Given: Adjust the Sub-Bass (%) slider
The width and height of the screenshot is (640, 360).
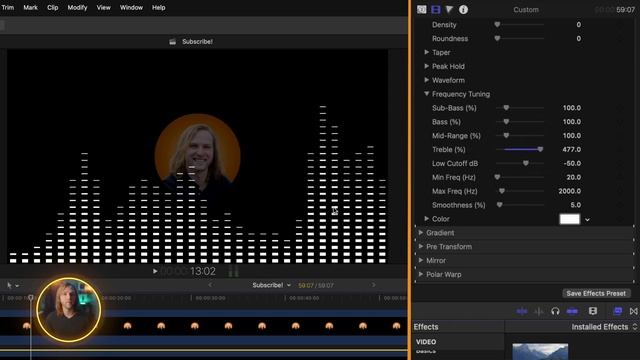Looking at the screenshot, I should point(520,108).
